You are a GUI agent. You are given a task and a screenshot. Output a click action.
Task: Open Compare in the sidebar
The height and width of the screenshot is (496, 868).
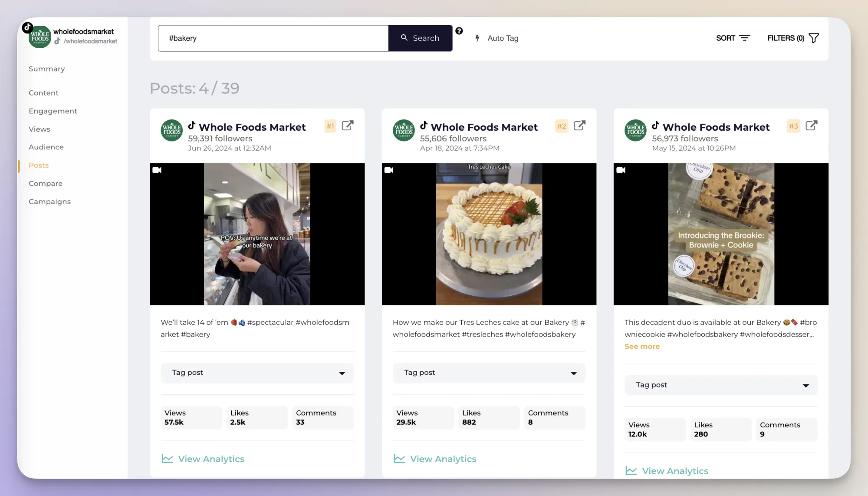tap(46, 184)
